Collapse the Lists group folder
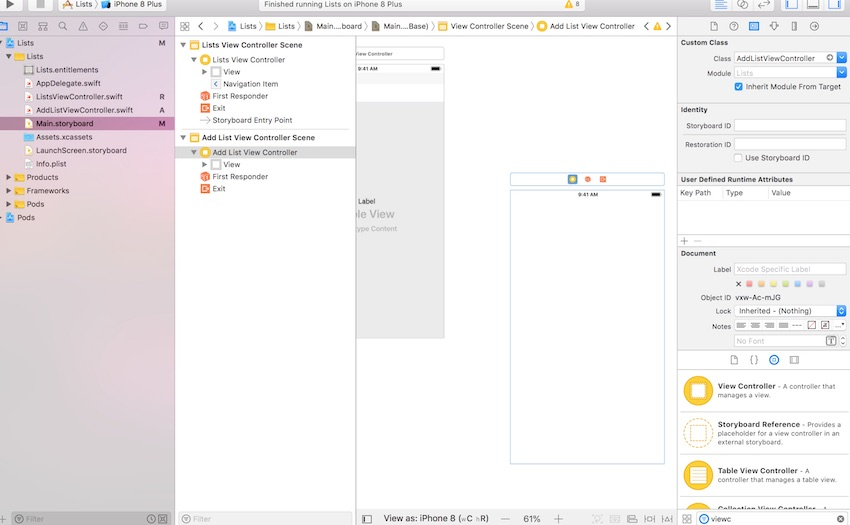Image resolution: width=850 pixels, height=525 pixels. pos(8,56)
